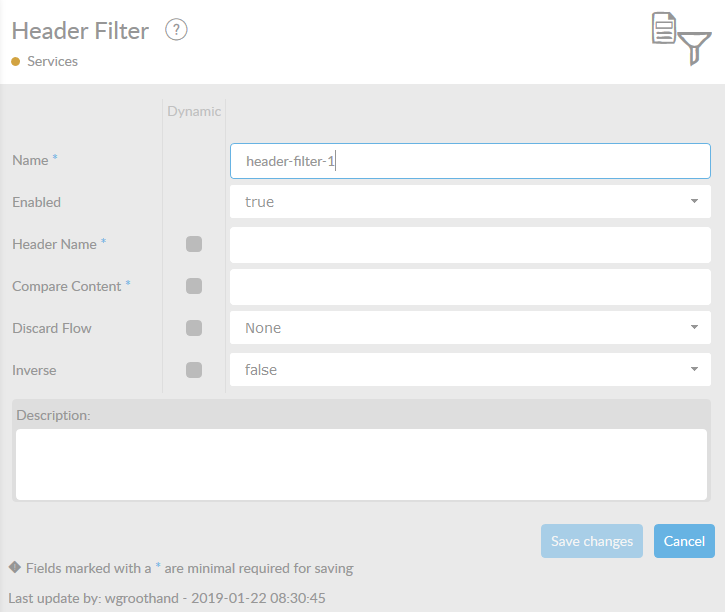Click into the Name input field
Viewport: 725px width, 612px height.
click(470, 160)
